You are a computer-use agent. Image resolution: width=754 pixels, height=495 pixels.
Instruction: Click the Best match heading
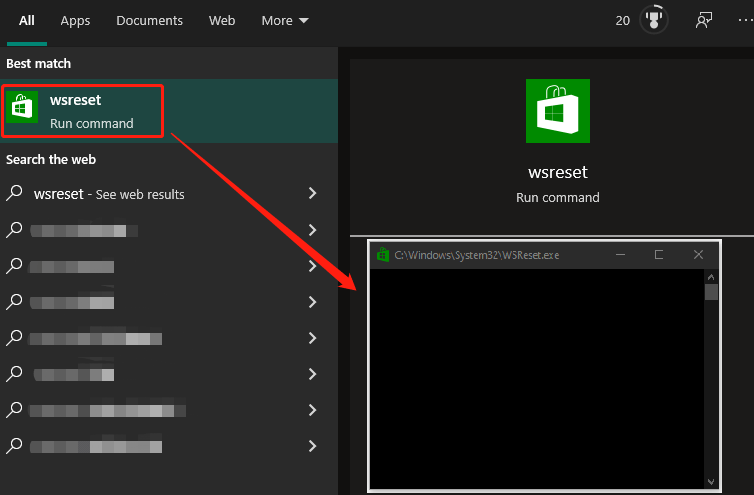point(38,63)
